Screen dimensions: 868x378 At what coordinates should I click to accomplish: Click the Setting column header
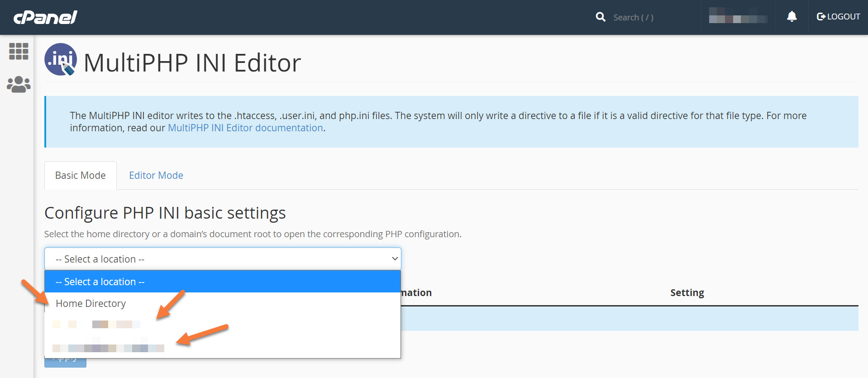click(687, 293)
